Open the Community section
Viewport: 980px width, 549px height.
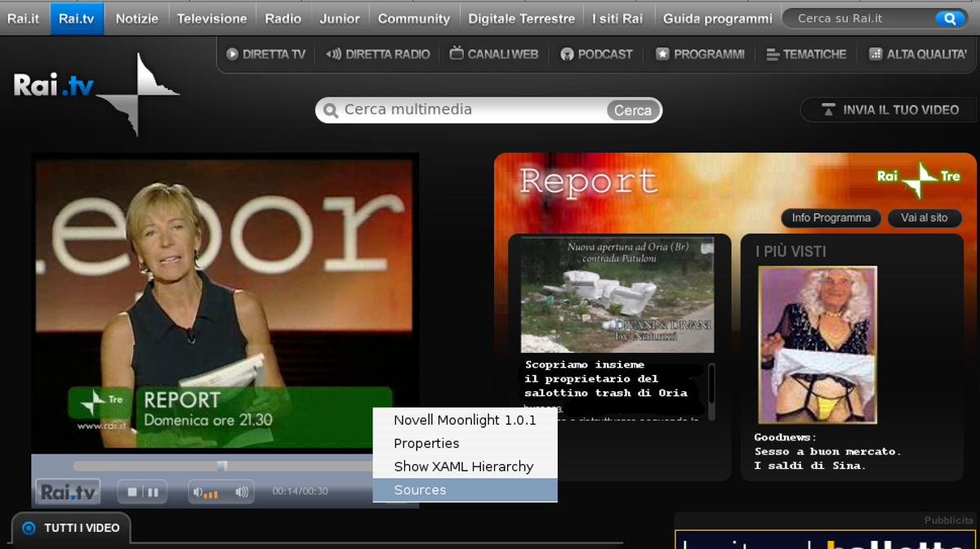(x=414, y=18)
